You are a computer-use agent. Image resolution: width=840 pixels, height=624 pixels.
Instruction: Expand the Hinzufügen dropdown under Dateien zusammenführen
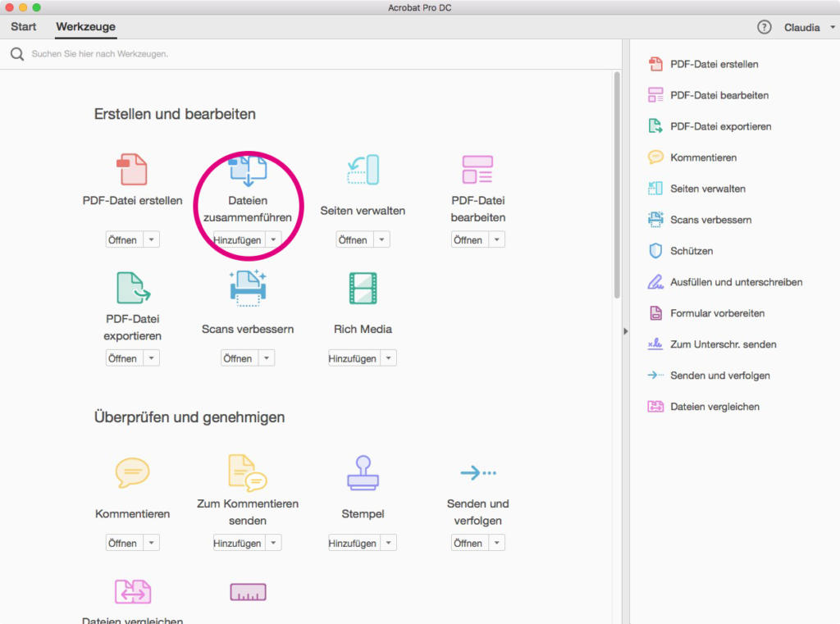(274, 239)
